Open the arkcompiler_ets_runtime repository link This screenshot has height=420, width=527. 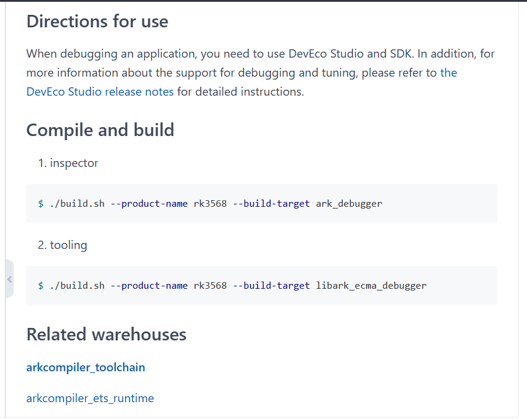pos(90,398)
